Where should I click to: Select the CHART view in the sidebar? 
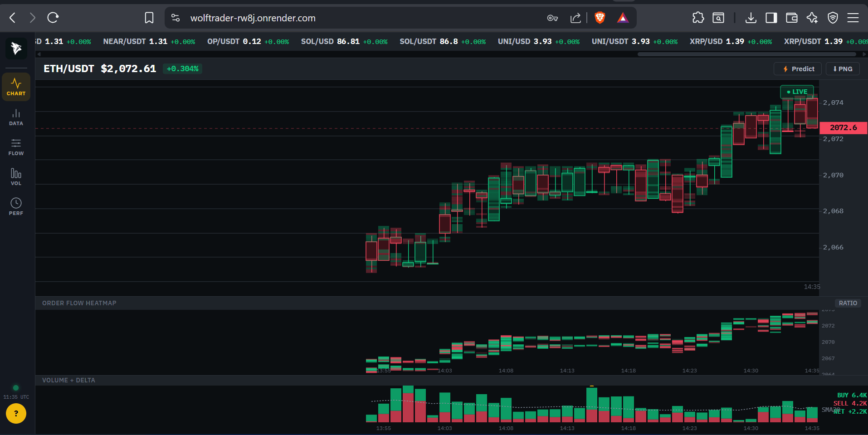click(16, 87)
